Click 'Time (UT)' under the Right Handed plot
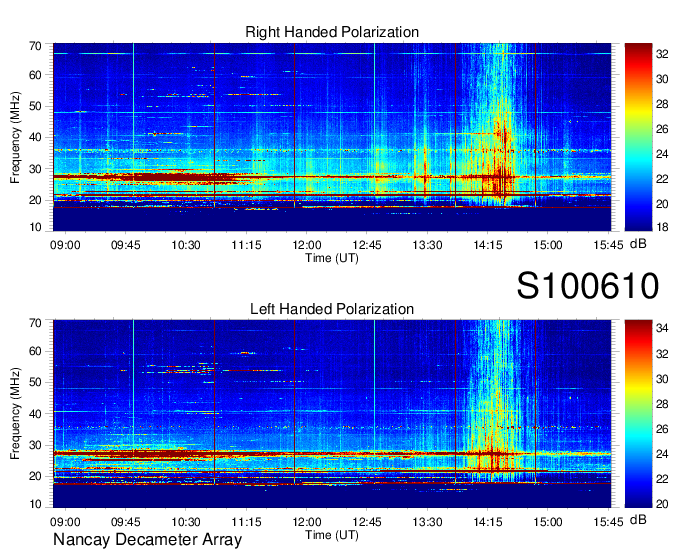 pyautogui.click(x=332, y=258)
